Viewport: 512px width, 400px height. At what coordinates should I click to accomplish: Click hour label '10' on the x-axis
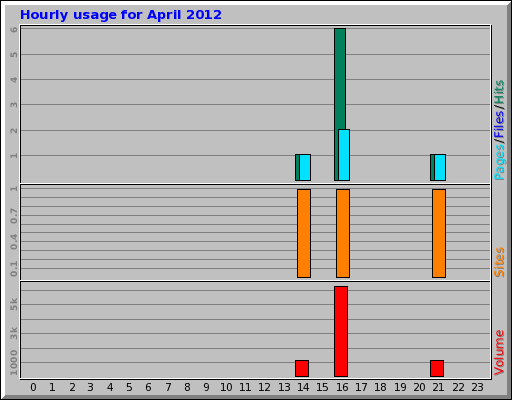226,387
